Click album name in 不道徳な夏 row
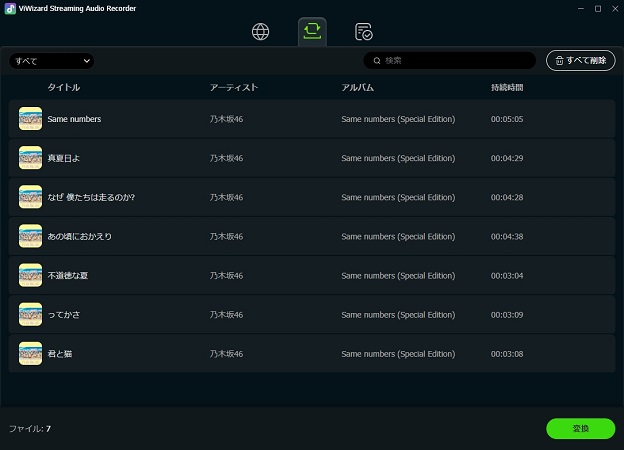This screenshot has height=450, width=624. 398,275
